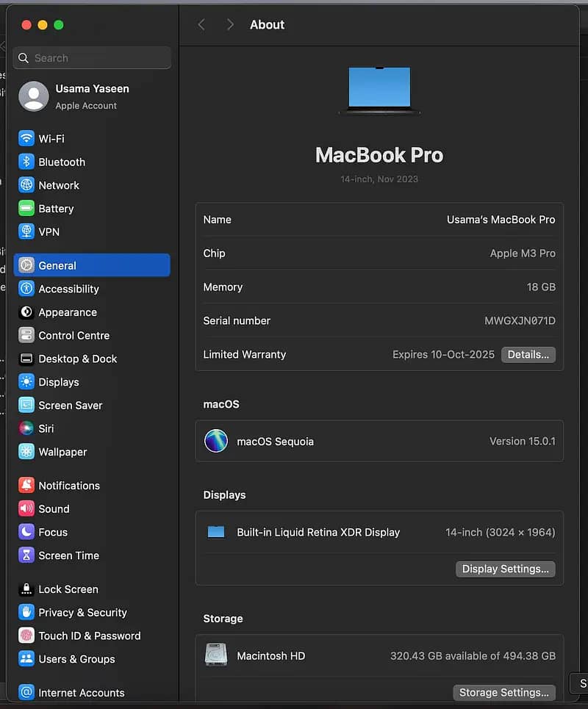588x709 pixels.
Task: Open Screen Time hourglass icon
Action: [x=26, y=555]
